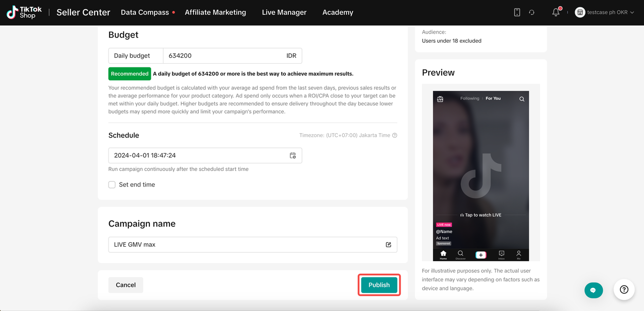Click the calendar icon in Schedule field
Viewport: 644px width, 311px height.
coord(293,156)
